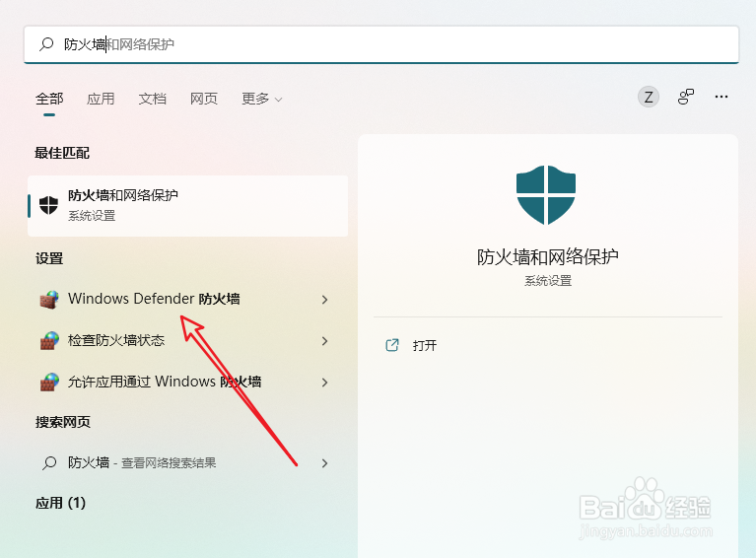
Task: Switch to the 应用 tab
Action: tap(101, 99)
